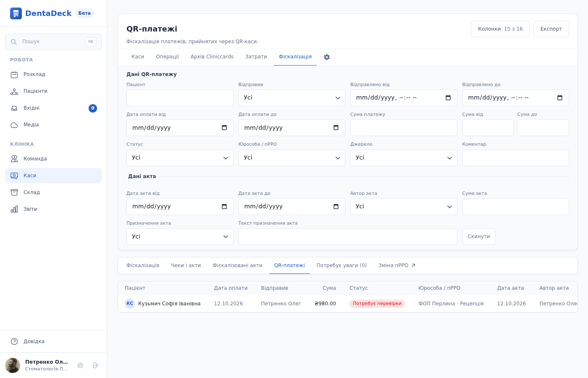
Task: Open the Зміна пРРО external link
Action: pyautogui.click(x=397, y=265)
